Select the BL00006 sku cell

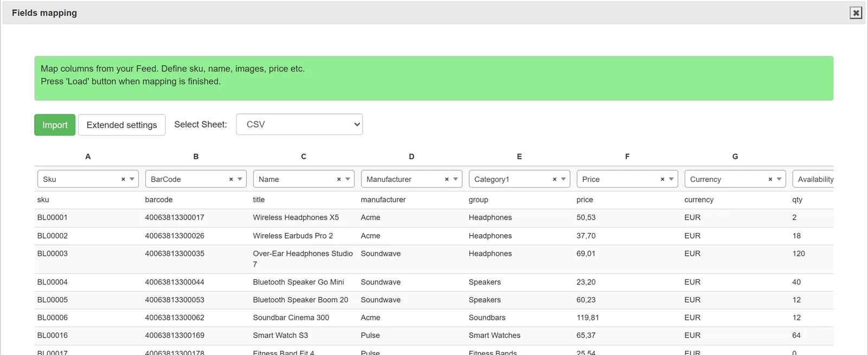(53, 318)
